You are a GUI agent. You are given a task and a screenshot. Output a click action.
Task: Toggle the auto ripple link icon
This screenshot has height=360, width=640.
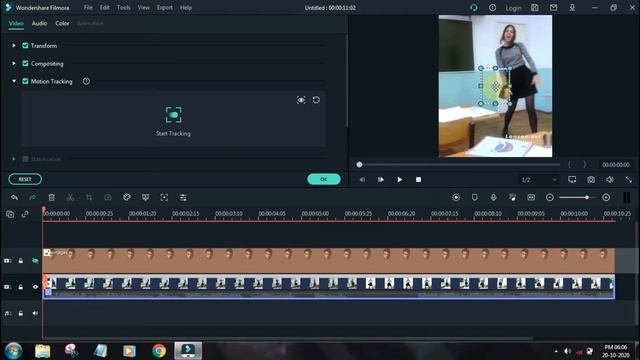tap(25, 214)
